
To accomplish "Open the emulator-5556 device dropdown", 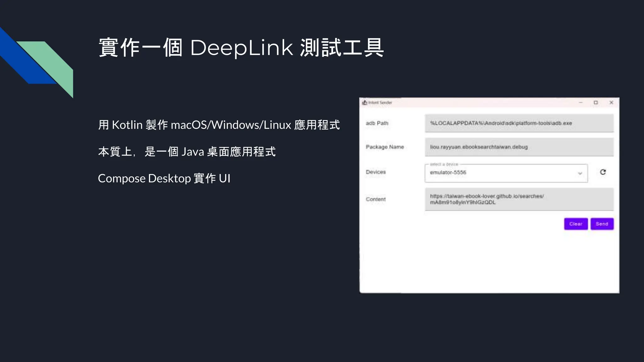I will [506, 173].
